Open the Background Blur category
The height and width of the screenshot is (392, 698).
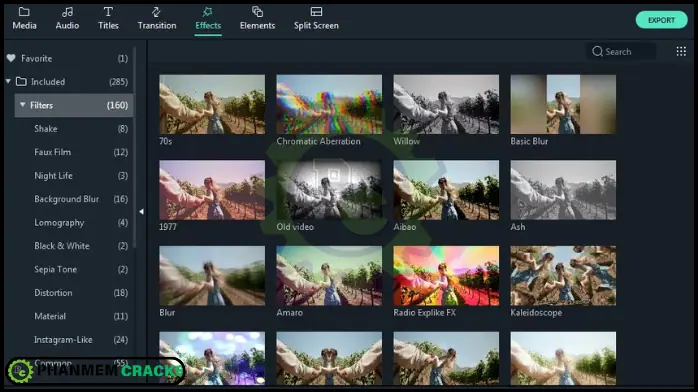[74, 199]
